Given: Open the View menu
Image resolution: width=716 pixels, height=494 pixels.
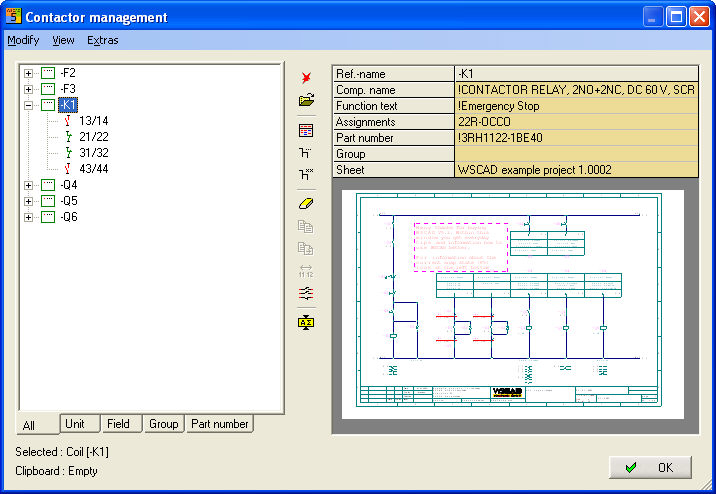Looking at the screenshot, I should [63, 40].
